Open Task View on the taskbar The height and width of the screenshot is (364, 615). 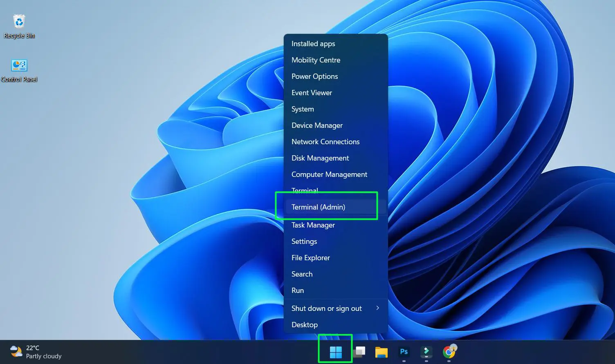point(359,351)
